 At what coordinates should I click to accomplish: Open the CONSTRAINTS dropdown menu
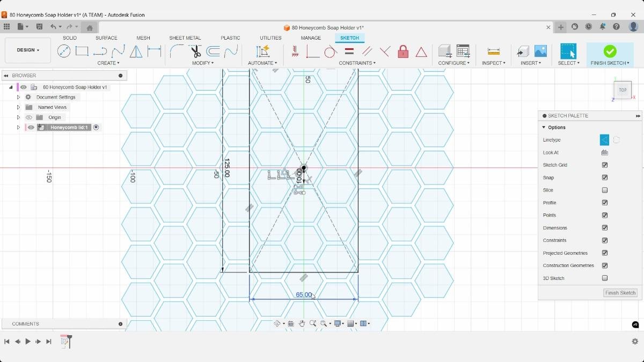click(357, 63)
